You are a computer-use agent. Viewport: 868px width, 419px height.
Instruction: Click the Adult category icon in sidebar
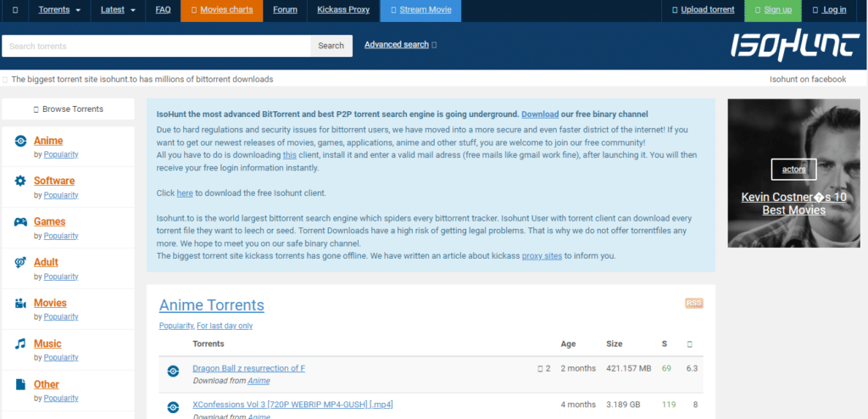20,262
